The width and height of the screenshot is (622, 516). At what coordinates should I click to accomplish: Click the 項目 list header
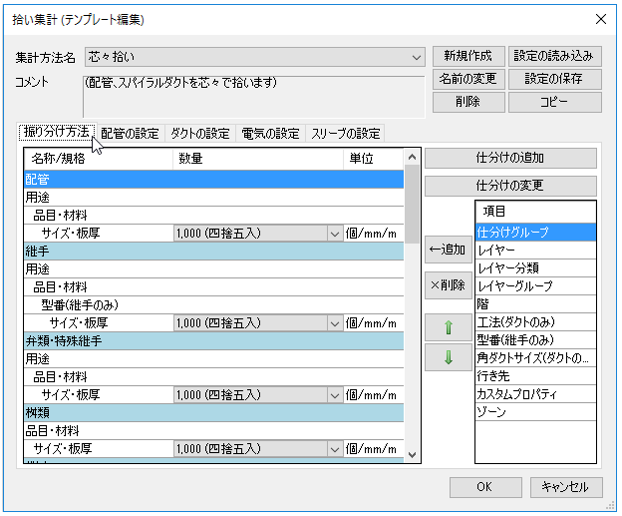[x=536, y=211]
